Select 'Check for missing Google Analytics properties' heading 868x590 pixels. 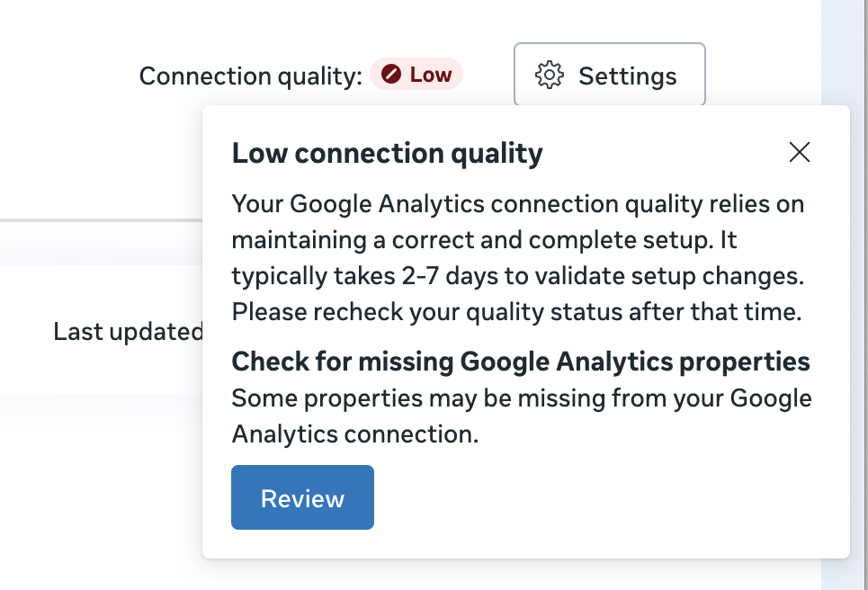(x=521, y=362)
